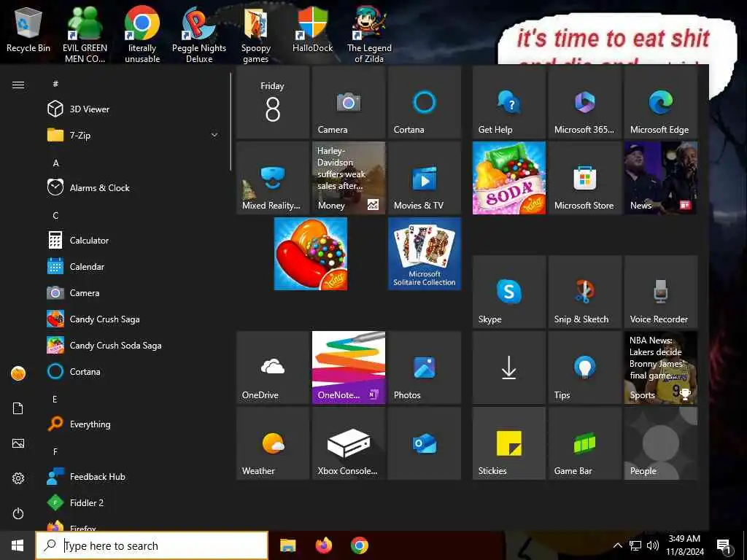Launch the Candy Crush Soda tile
Screen dimensions: 747x560
pyautogui.click(x=508, y=178)
